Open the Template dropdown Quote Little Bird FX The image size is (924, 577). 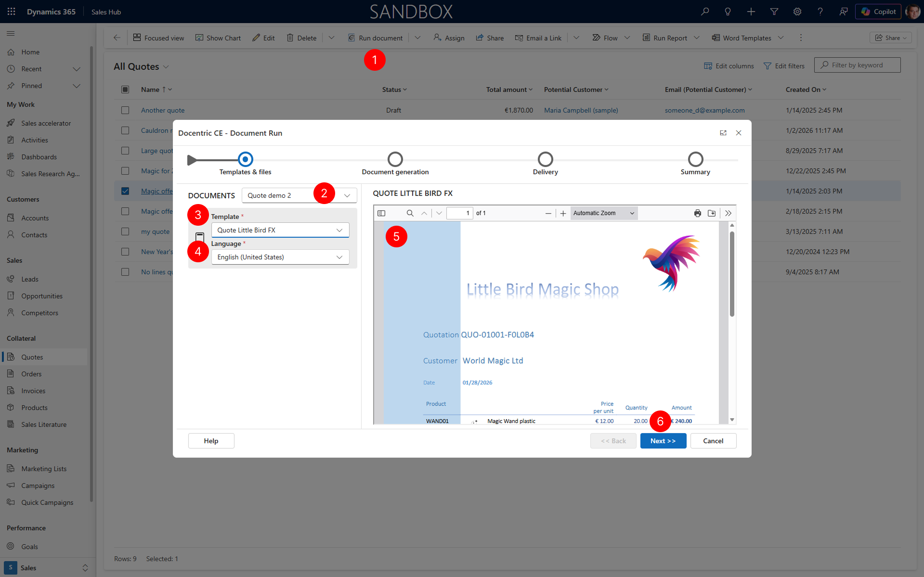click(280, 230)
